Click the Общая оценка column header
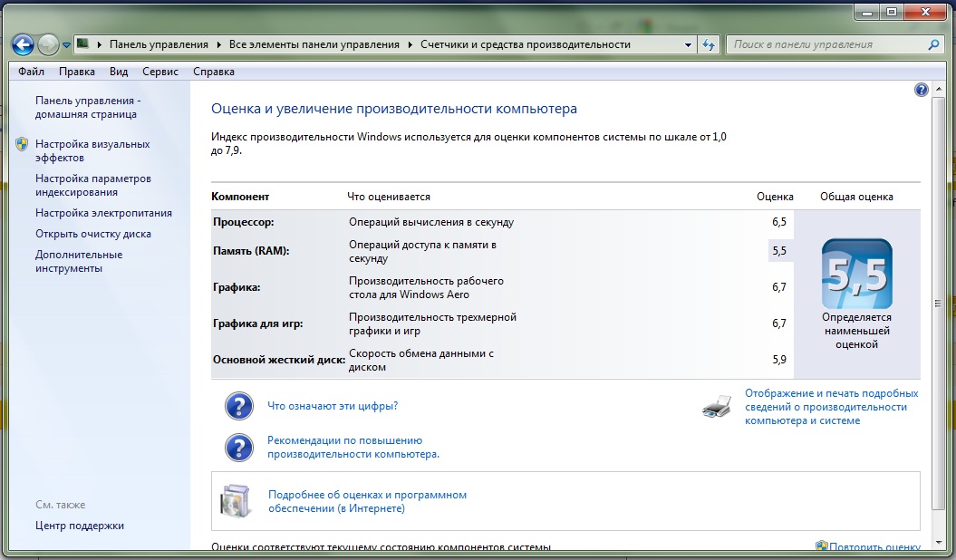Image resolution: width=956 pixels, height=560 pixels. coord(856,197)
